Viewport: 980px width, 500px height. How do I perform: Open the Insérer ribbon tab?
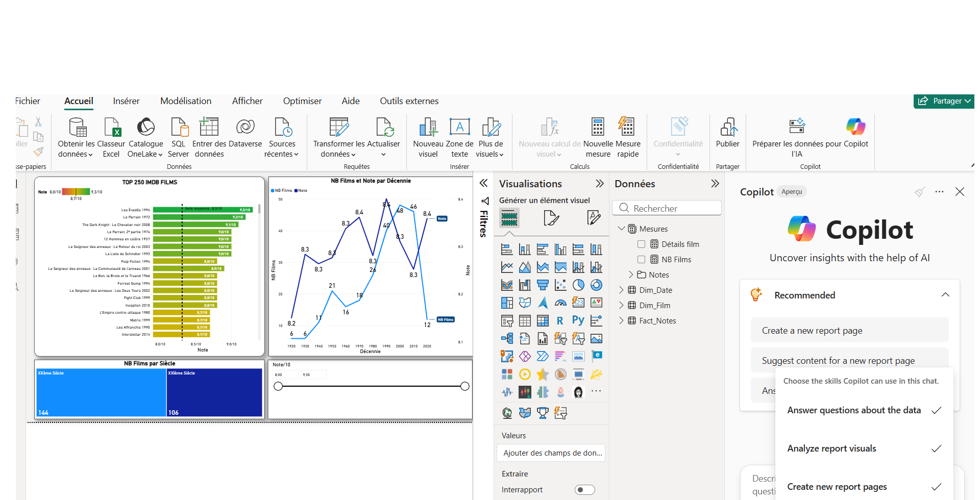coord(126,101)
